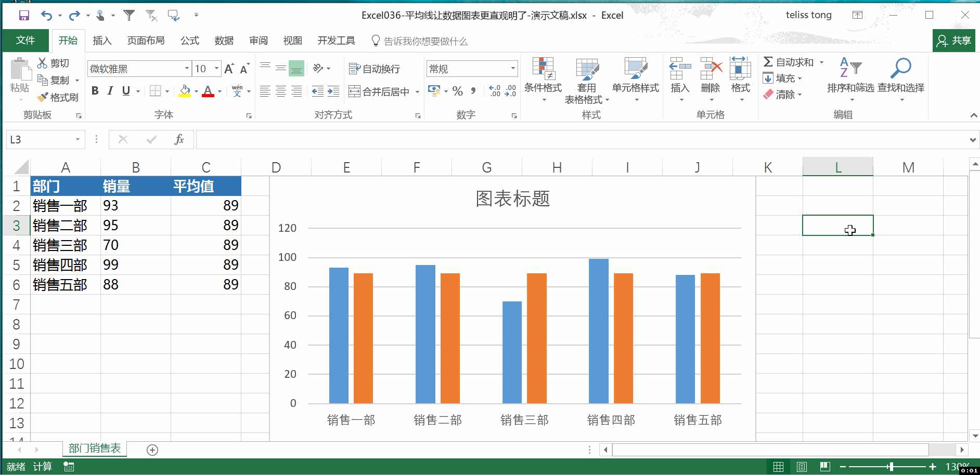
Task: Click the 查找和选择 Find and Select button
Action: [x=901, y=80]
